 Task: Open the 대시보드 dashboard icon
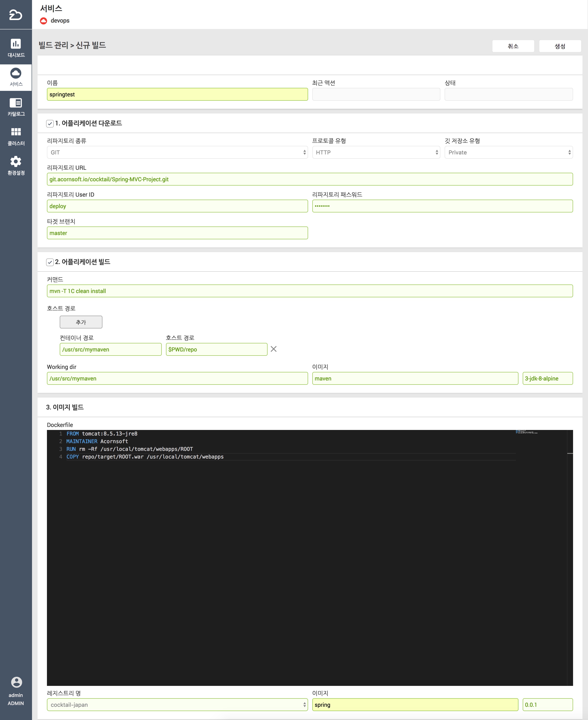[x=16, y=44]
